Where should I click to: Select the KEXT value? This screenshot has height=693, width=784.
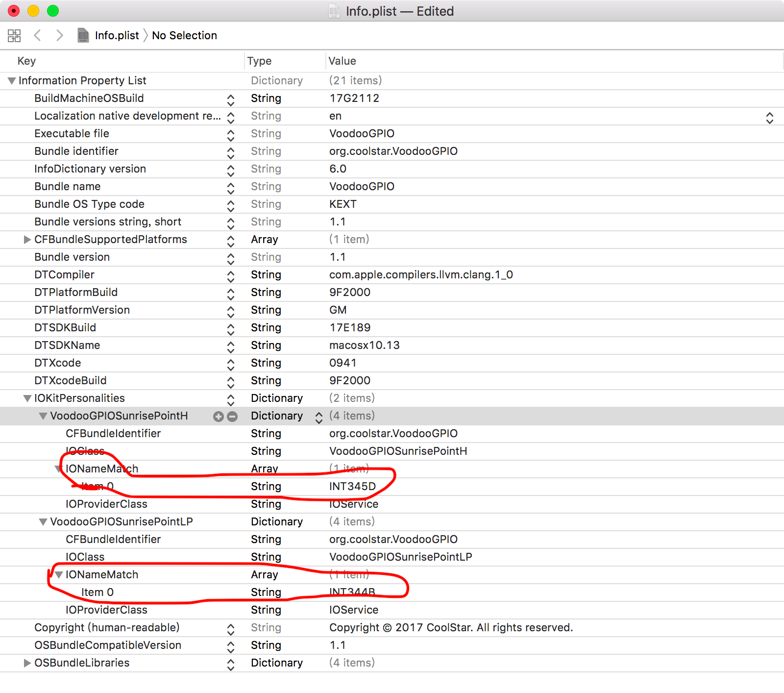(343, 204)
